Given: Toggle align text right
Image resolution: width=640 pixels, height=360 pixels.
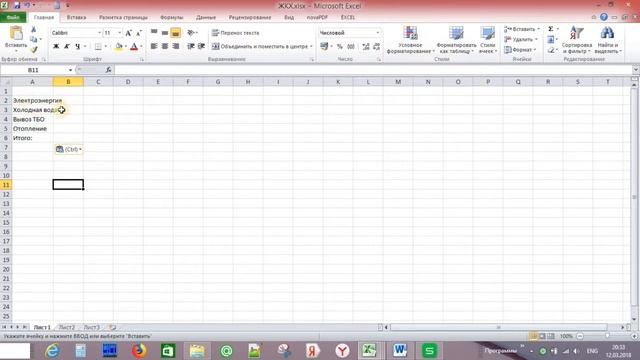Looking at the screenshot, I should (x=176, y=47).
